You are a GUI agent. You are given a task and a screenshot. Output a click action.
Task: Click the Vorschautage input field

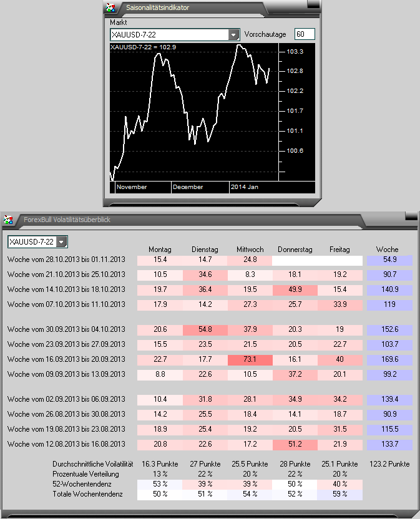click(305, 34)
